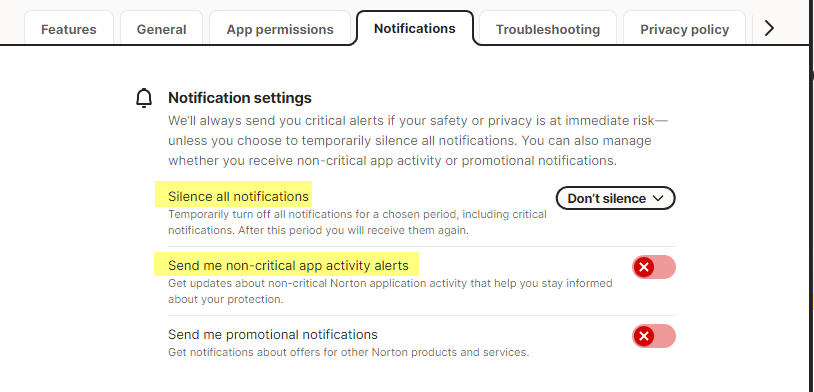814x392 pixels.
Task: Click the red X knob on non-critical alerts switch
Action: click(x=644, y=267)
